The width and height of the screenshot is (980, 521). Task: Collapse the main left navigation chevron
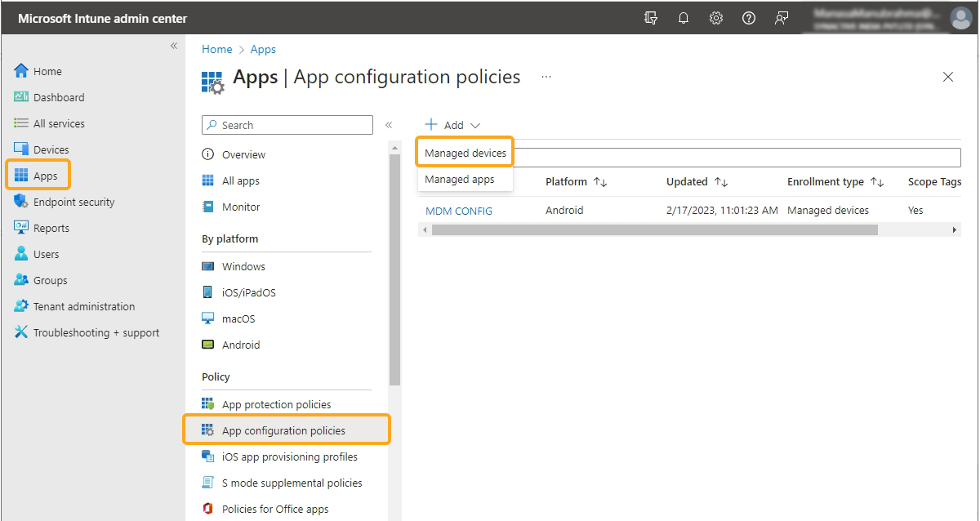(x=174, y=47)
